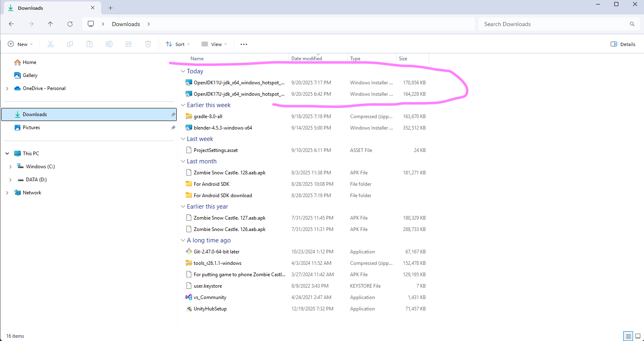Collapse the This PC tree node

tap(7, 154)
